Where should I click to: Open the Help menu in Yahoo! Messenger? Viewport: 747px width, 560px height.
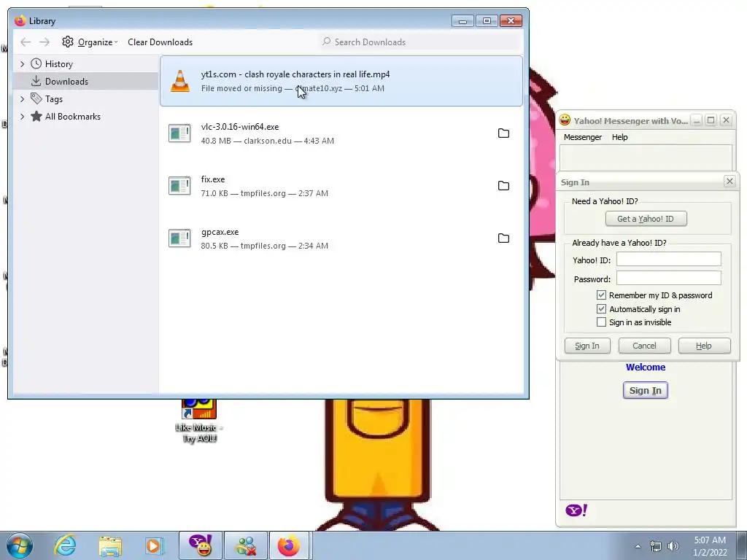pyautogui.click(x=620, y=137)
